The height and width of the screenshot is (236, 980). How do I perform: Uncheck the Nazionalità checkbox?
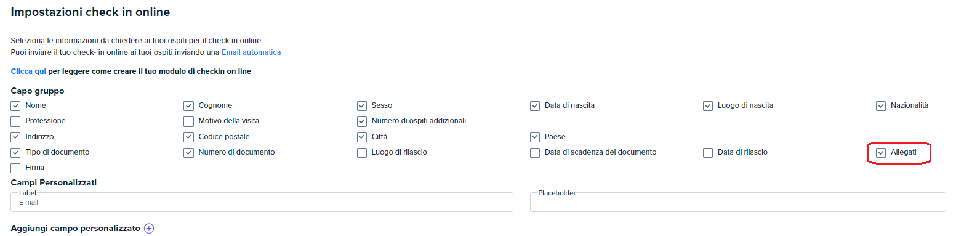point(881,106)
